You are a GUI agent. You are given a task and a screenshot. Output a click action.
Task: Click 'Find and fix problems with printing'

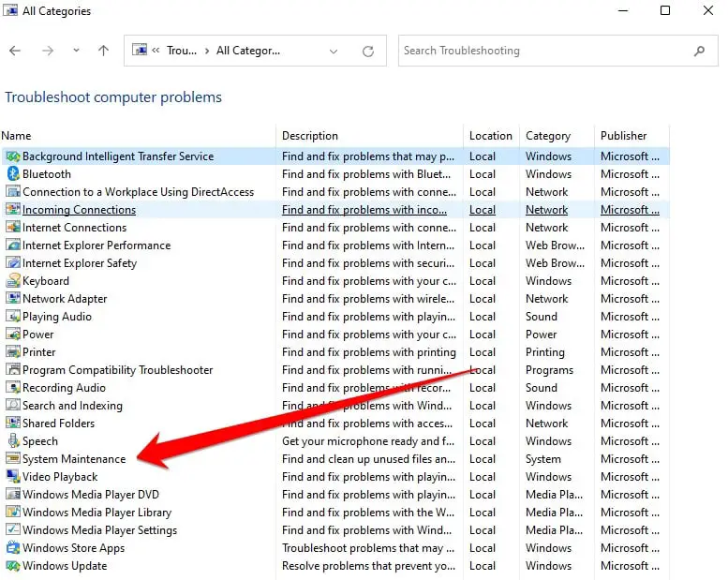coord(369,352)
